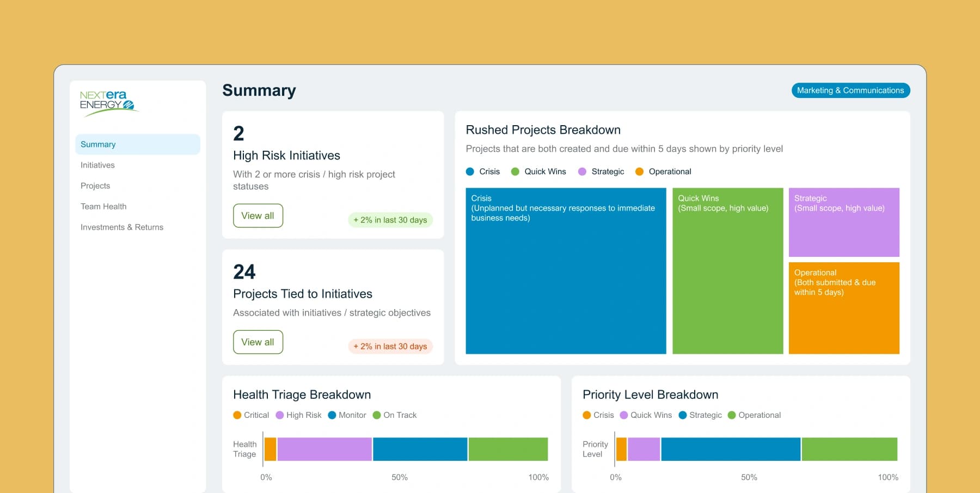Viewport: 980px width, 493px height.
Task: Select purple High Risk segment of Health Triage bar
Action: click(324, 449)
